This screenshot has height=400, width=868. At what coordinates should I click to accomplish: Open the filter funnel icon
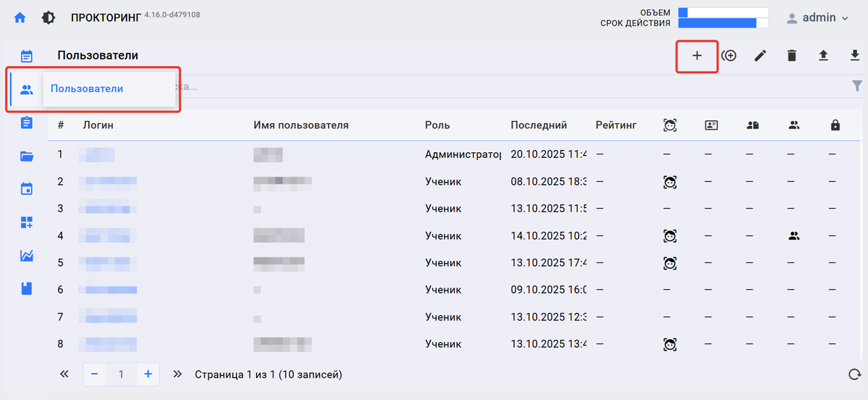[858, 86]
